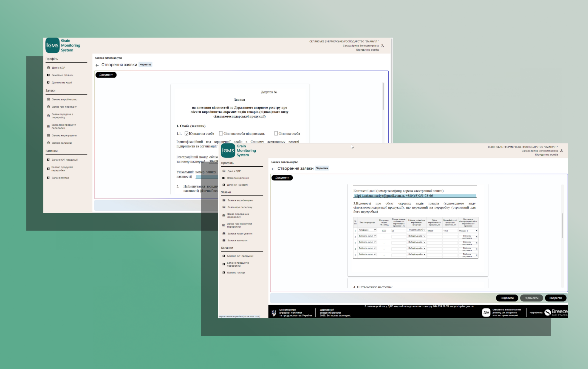588x369 pixels.
Task: Click the back arrow in the front window
Action: point(273,169)
